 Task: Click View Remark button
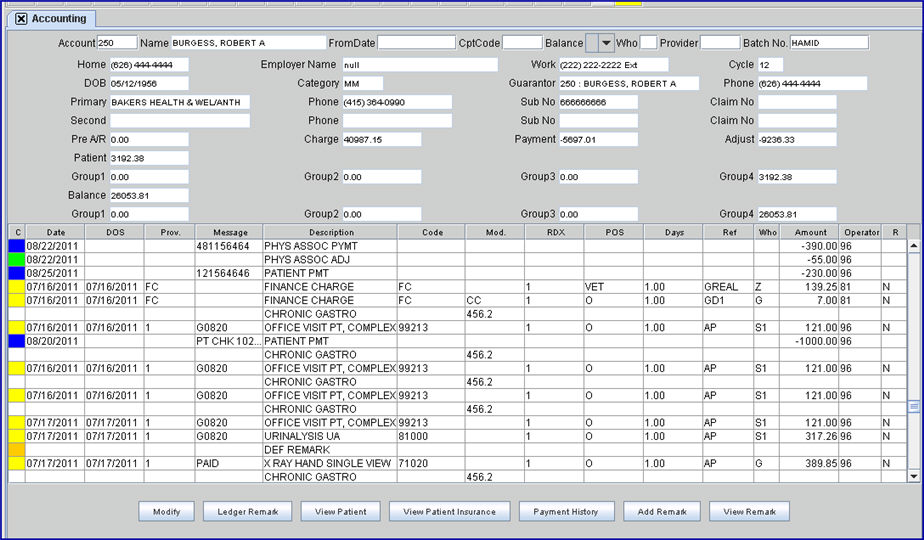[x=750, y=512]
